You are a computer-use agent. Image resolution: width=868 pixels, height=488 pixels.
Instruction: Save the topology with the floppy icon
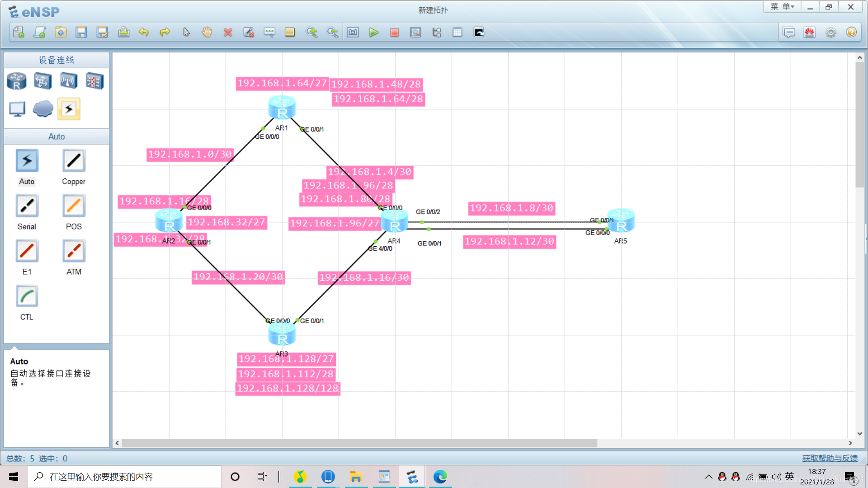pyautogui.click(x=81, y=32)
